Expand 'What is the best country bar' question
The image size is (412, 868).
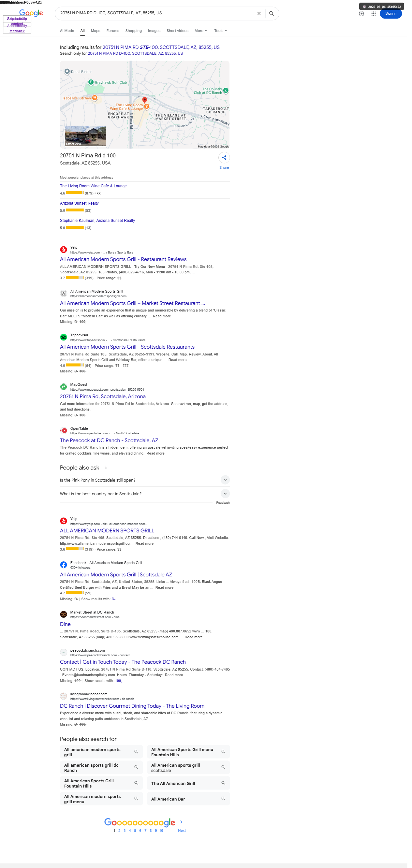(x=147, y=499)
